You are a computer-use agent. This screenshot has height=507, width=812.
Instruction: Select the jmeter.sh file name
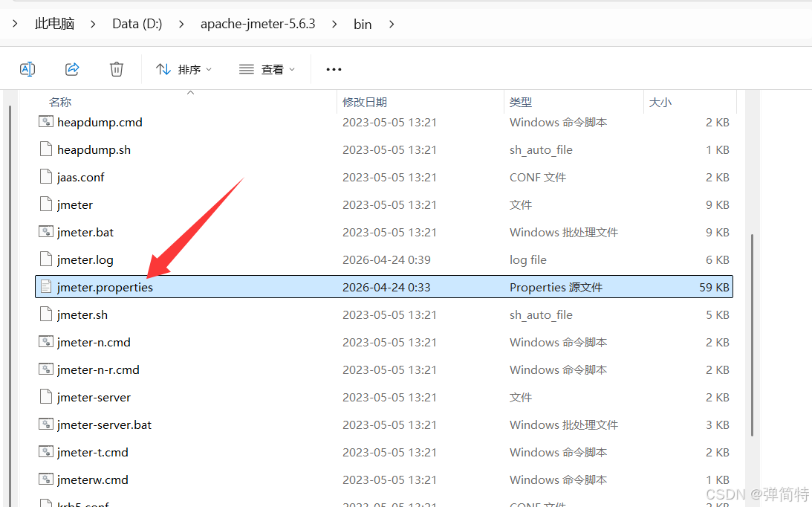82,314
